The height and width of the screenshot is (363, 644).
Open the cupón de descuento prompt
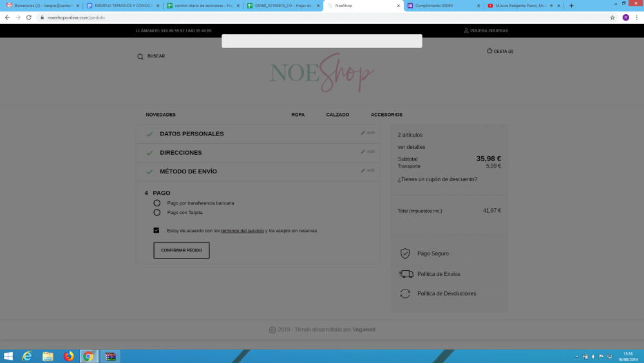437,179
